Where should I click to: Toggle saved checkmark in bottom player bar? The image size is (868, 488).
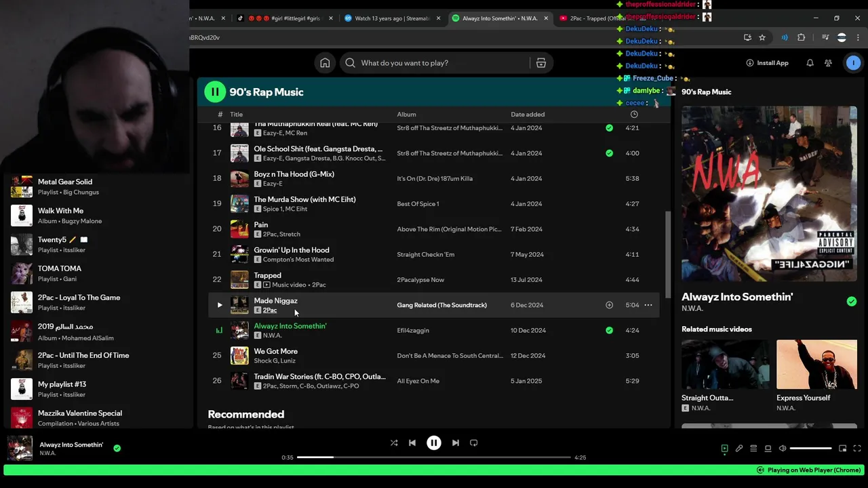pos(117,448)
